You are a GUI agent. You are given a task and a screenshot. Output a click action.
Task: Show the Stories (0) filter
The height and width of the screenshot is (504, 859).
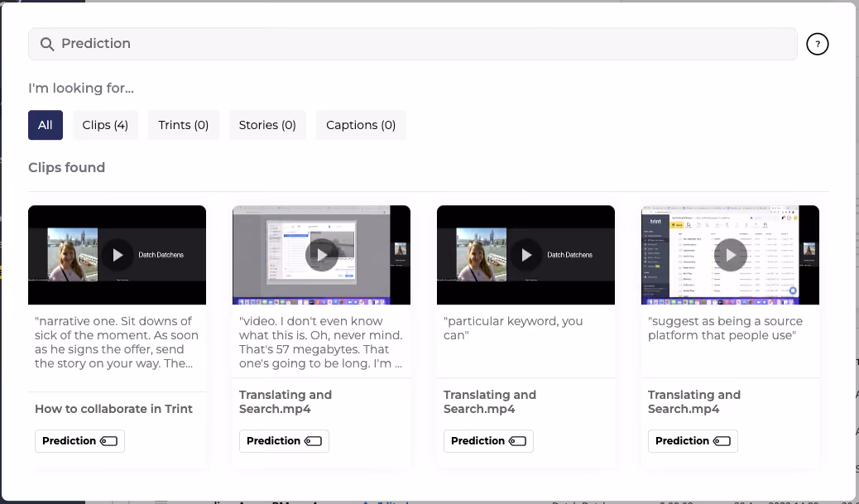click(267, 125)
